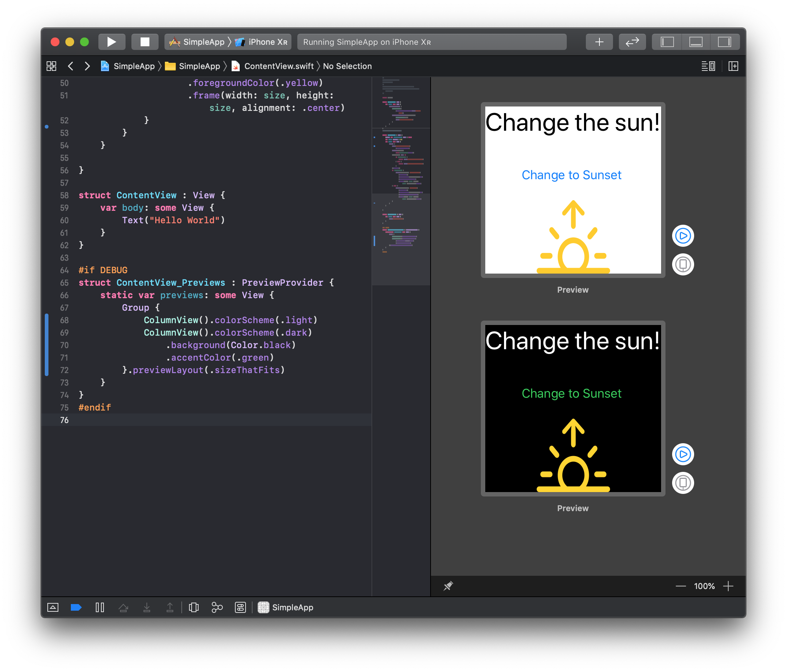Click the Text("Hello World") code line
This screenshot has width=787, height=672.
tap(173, 220)
